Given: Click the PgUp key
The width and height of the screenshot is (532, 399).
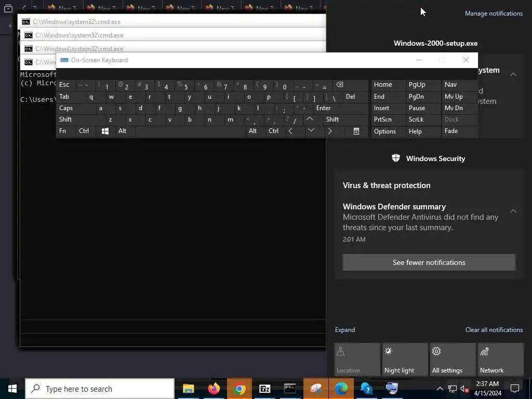Looking at the screenshot, I should [x=423, y=85].
